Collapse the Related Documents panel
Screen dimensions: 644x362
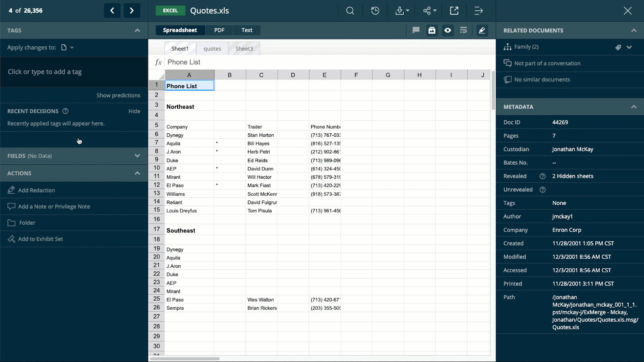(x=634, y=30)
